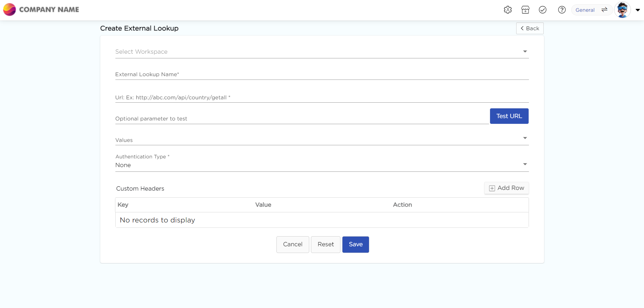Click the company logo icon
This screenshot has width=644, height=308.
pos(9,9)
